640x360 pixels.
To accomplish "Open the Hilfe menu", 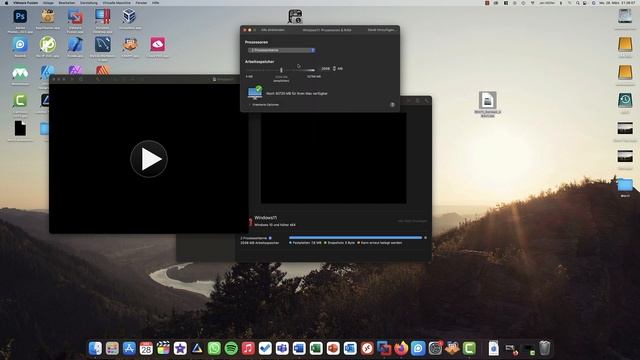I will (156, 3).
